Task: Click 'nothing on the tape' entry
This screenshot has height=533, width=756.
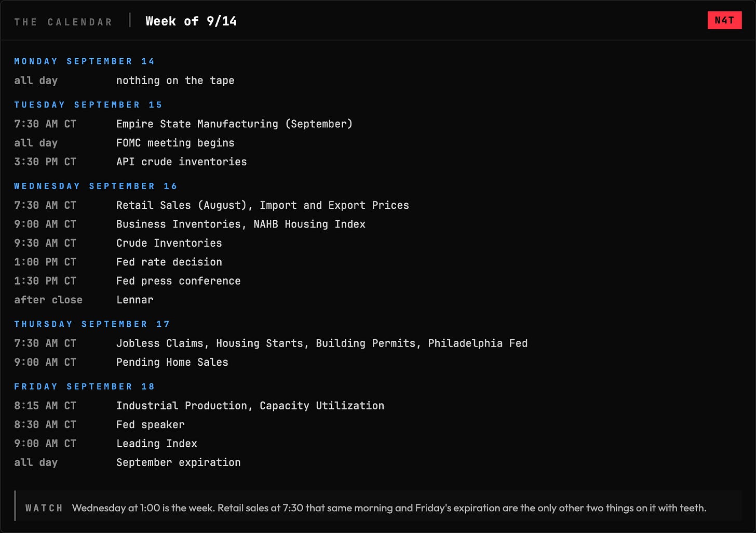Action: (175, 81)
